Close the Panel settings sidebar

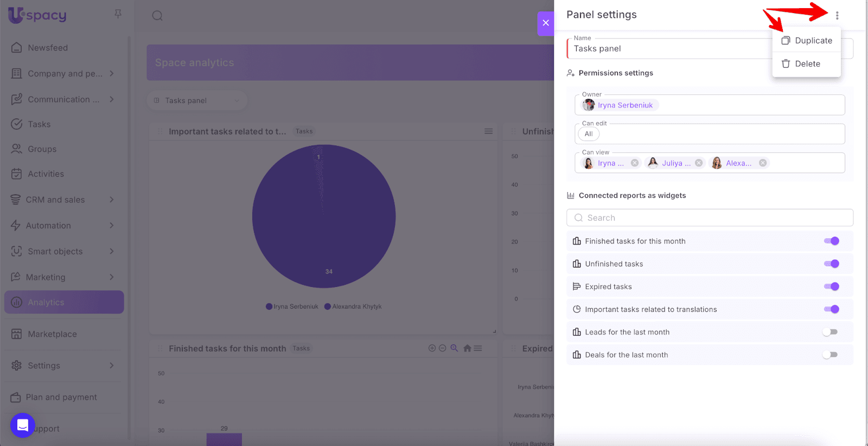tap(545, 23)
